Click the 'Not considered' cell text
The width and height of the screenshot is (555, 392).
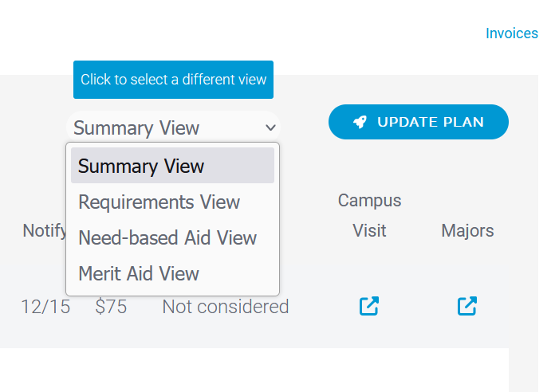[226, 307]
